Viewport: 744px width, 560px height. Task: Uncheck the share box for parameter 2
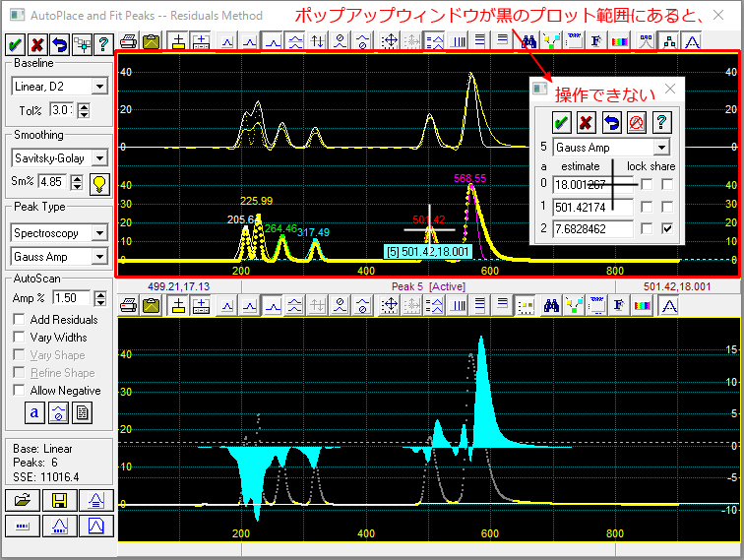pyautogui.click(x=668, y=229)
